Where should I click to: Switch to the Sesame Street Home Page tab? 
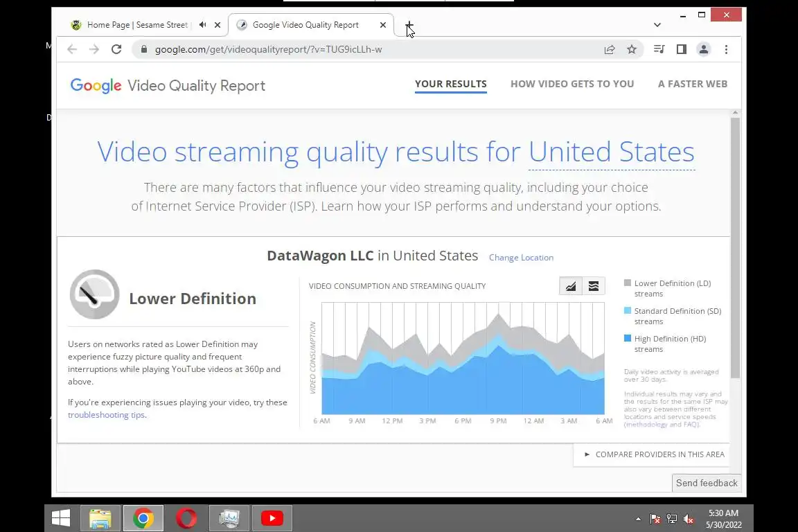(137, 25)
